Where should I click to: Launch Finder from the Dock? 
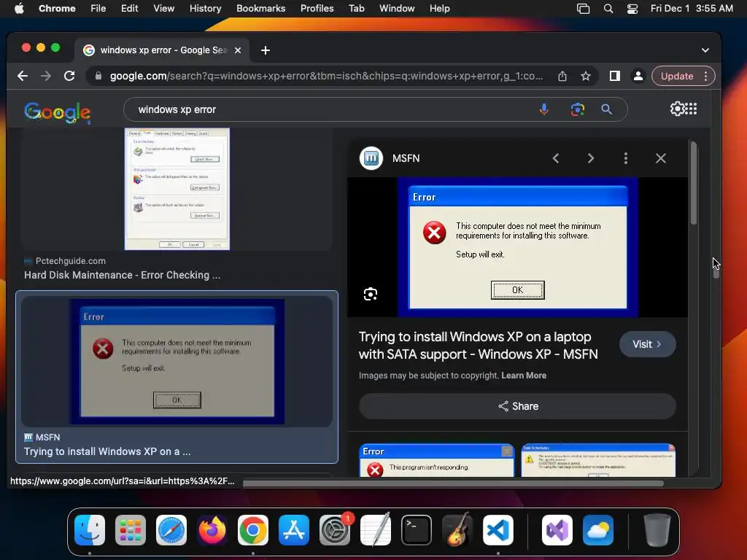tap(90, 530)
